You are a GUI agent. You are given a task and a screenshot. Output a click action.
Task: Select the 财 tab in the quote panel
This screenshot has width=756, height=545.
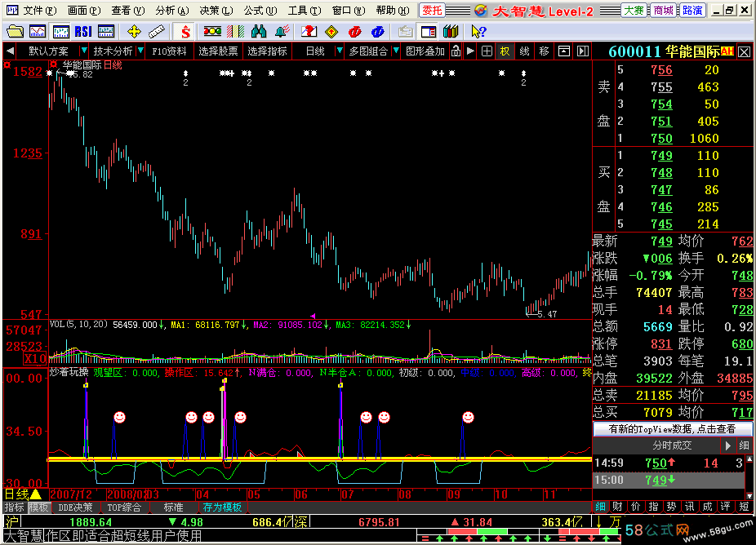(x=618, y=507)
